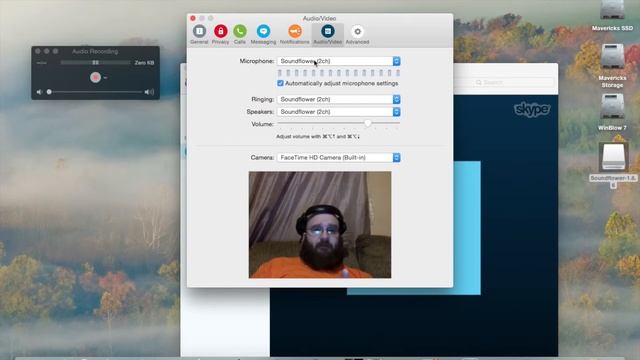Close the Audio Recording window

[x=38, y=51]
